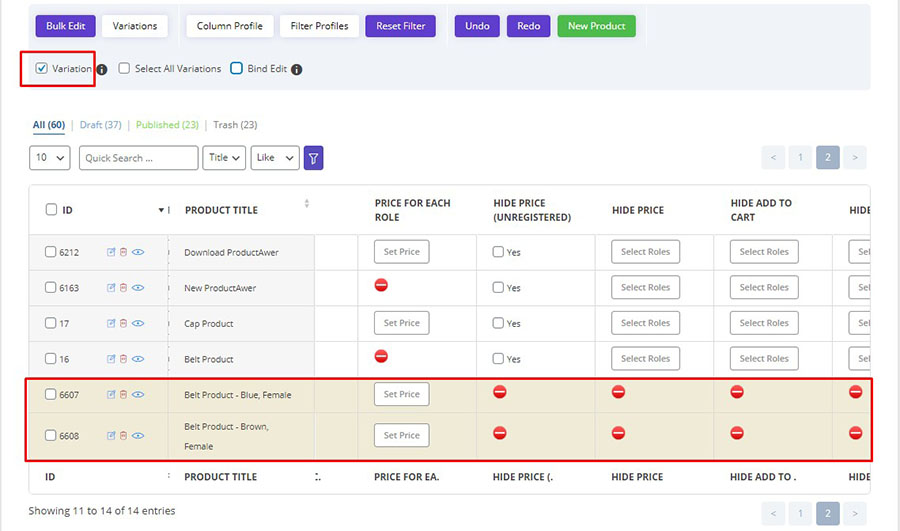Uncheck the Variation checkbox
Screen dimensions: 900x531
coord(41,68)
